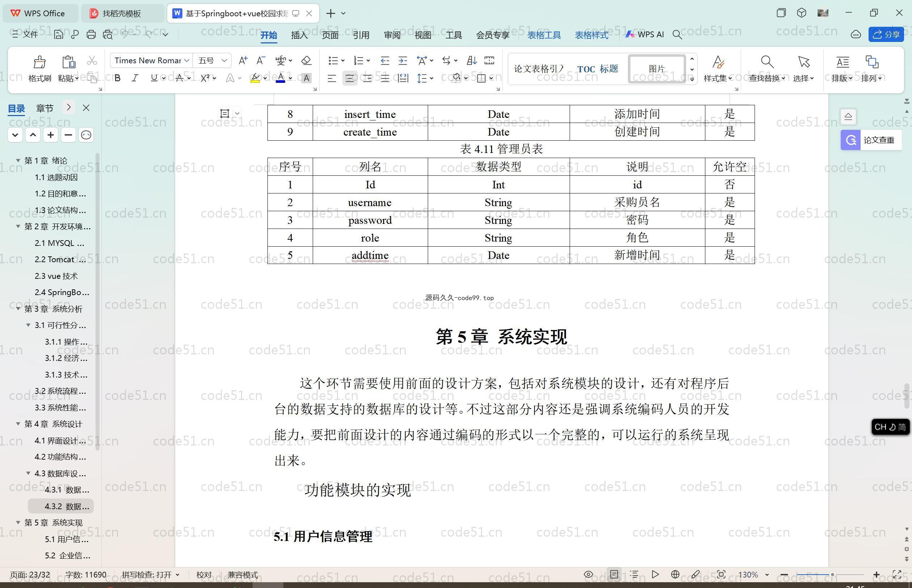Open the 引用 (References) ribbon tab

click(x=361, y=35)
